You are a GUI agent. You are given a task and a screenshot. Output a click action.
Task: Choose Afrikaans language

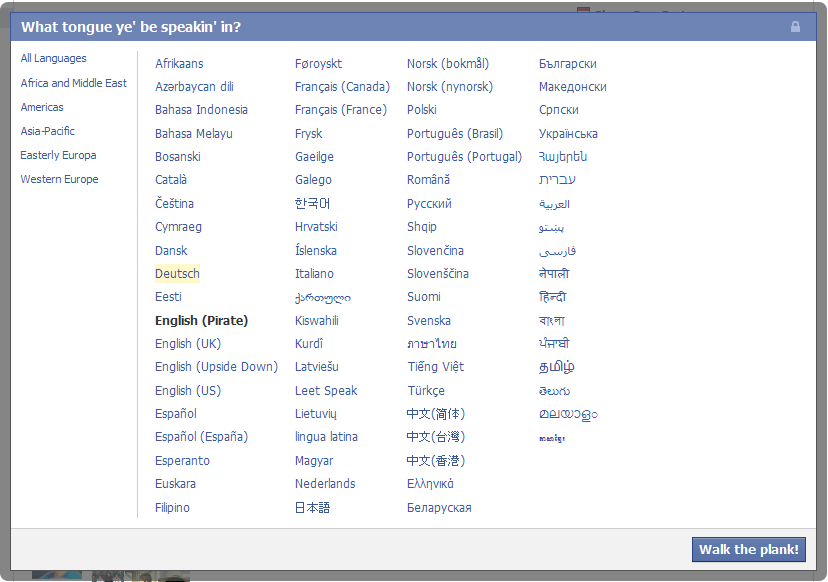tap(179, 64)
